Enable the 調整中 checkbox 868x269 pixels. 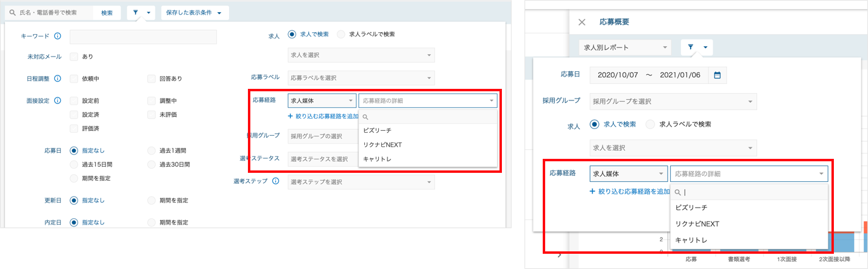[151, 100]
